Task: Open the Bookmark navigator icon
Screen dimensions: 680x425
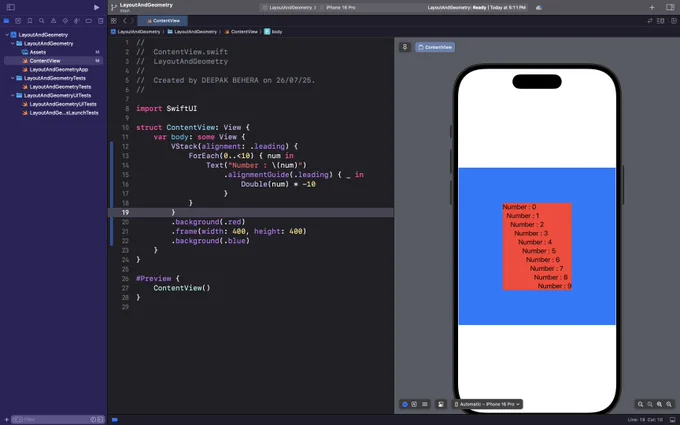Action: (x=29, y=21)
